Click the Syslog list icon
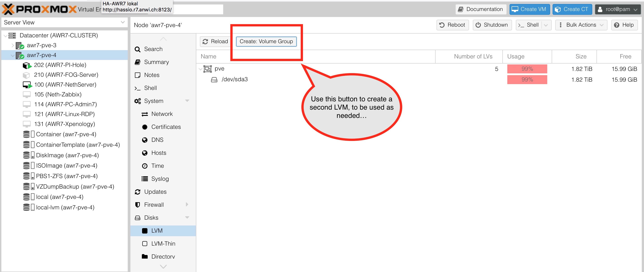Image resolution: width=644 pixels, height=272 pixels. [x=145, y=179]
